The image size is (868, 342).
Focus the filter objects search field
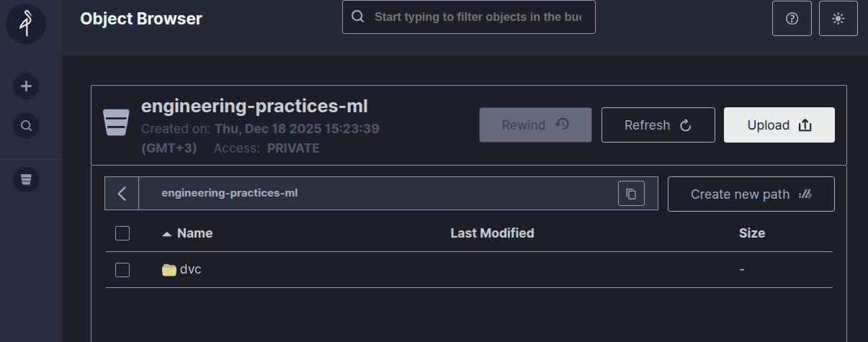click(x=476, y=17)
